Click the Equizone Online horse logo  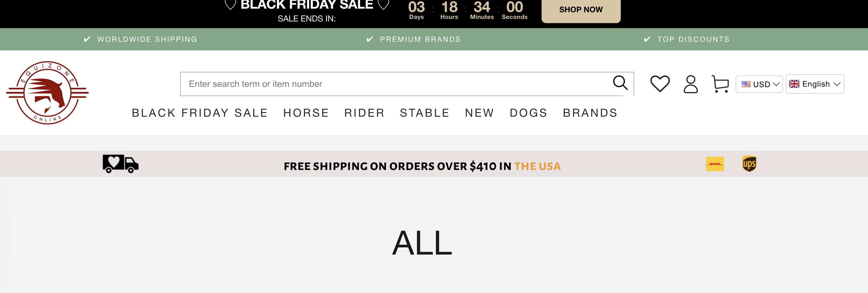pyautogui.click(x=47, y=93)
